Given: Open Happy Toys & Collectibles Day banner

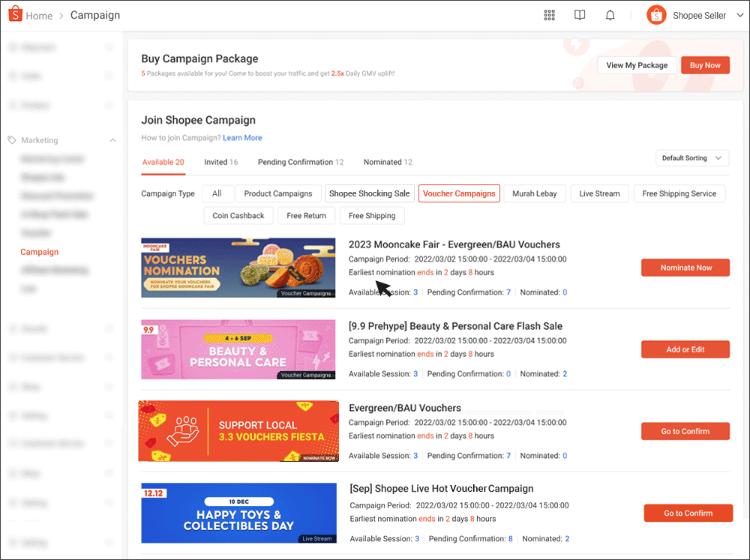Looking at the screenshot, I should click(238, 513).
